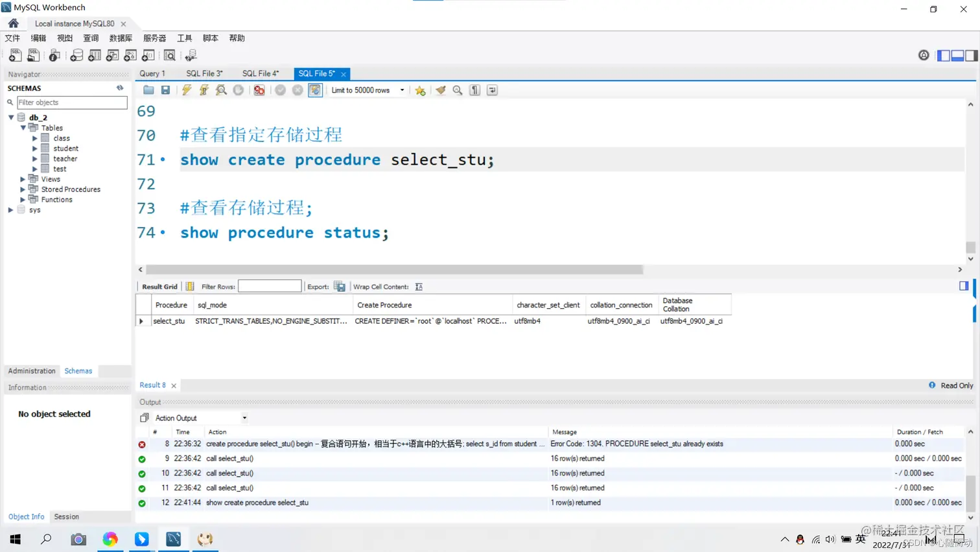Toggle Wrap Cell Content icon

tap(419, 287)
